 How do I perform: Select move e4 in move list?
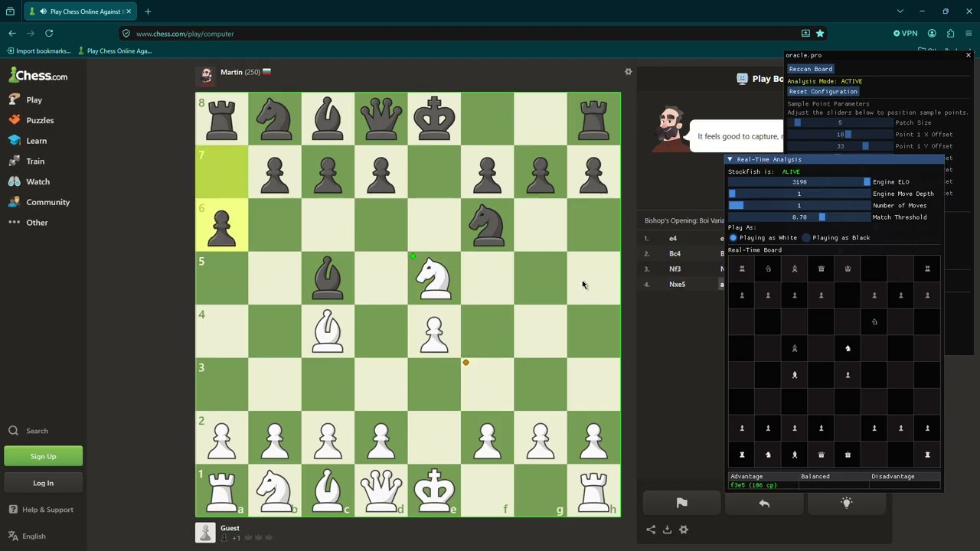[673, 239]
